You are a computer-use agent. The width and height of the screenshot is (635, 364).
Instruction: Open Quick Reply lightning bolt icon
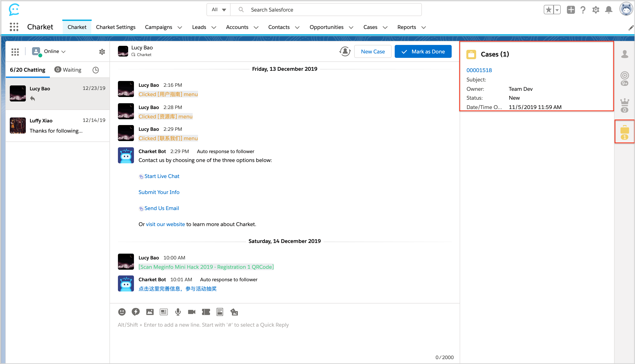pos(136,312)
